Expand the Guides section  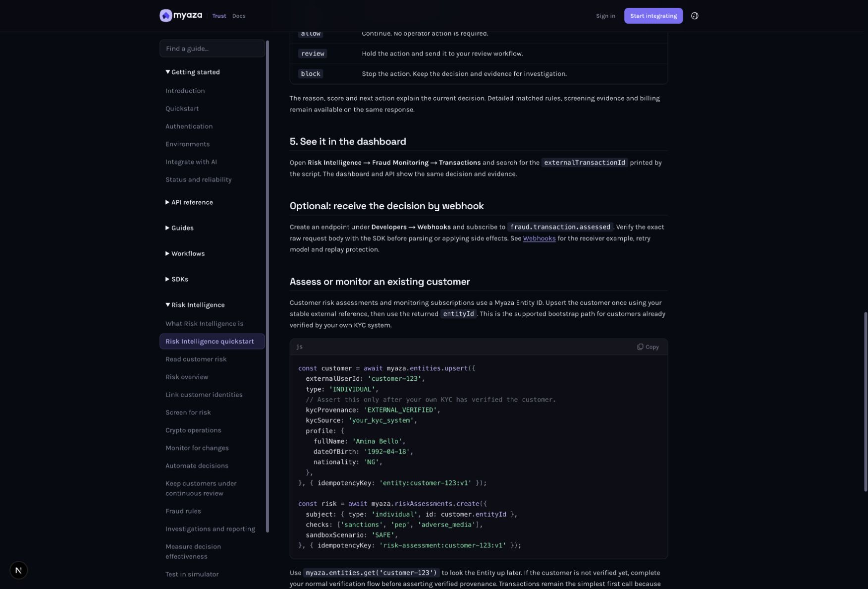pos(179,228)
